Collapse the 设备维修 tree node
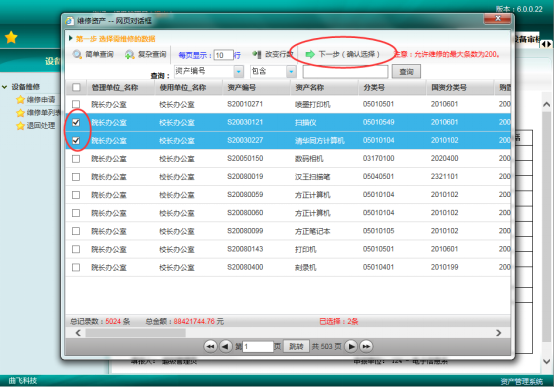This screenshot has height=388, width=554. tap(5, 87)
